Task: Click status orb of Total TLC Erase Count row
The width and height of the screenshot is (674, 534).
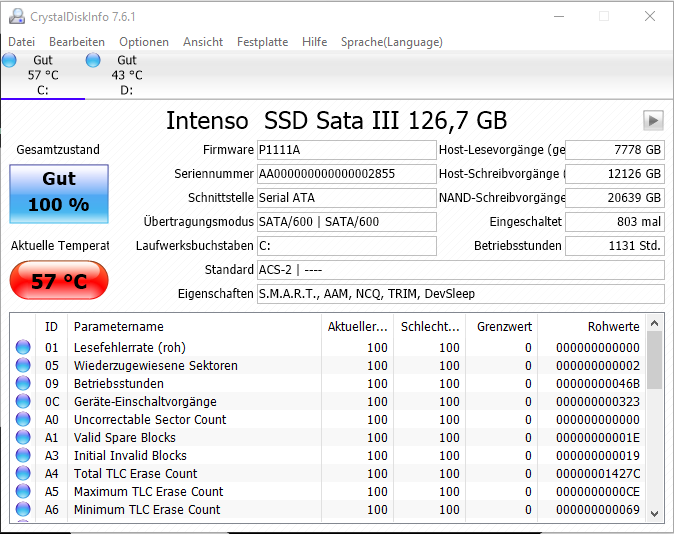Action: [23, 474]
